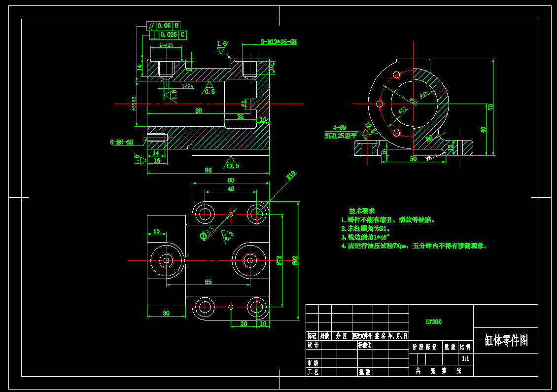The image size is (557, 392).
Task: Select the 技术要求 heading
Action: click(x=362, y=211)
